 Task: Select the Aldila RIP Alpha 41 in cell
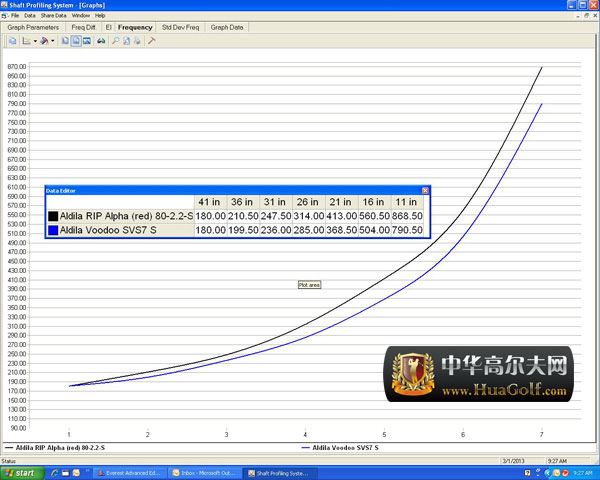[x=210, y=215]
